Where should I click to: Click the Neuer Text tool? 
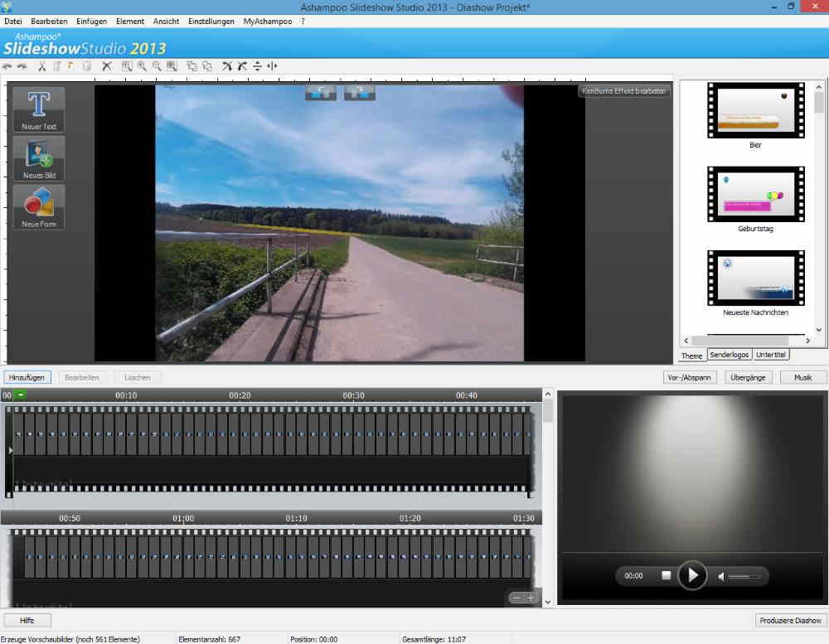(x=39, y=110)
